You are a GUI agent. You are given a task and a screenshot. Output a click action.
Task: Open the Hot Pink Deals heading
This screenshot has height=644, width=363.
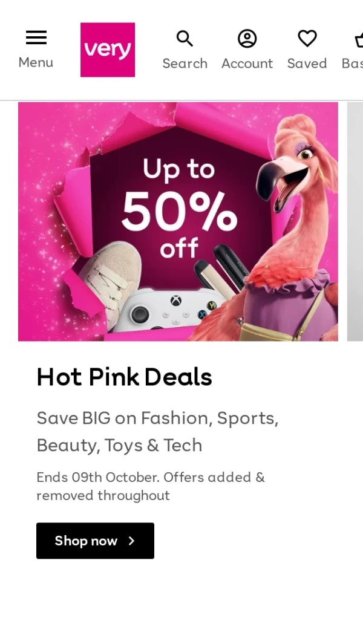point(124,377)
